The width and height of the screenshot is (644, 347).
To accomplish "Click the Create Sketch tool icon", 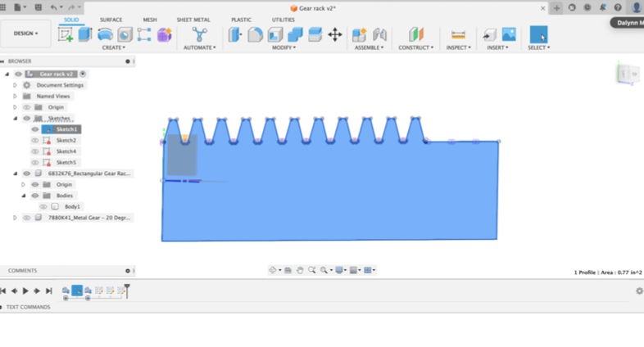I will point(66,34).
